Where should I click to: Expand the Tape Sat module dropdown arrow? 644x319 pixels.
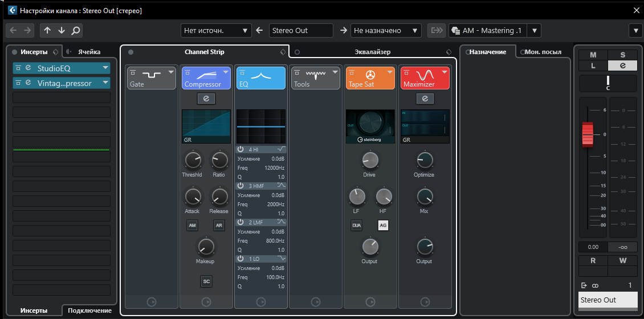click(390, 72)
